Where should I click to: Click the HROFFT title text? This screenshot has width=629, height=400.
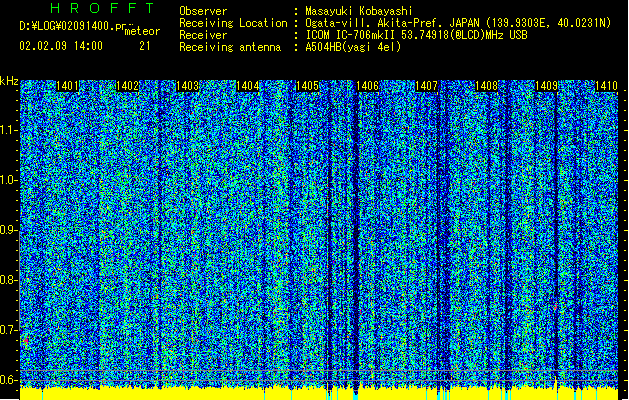coord(102,8)
